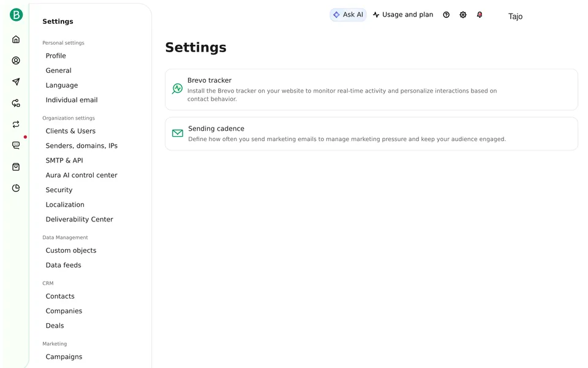Image resolution: width=588 pixels, height=368 pixels.
Task: Open Usage and plan
Action: coord(403,15)
